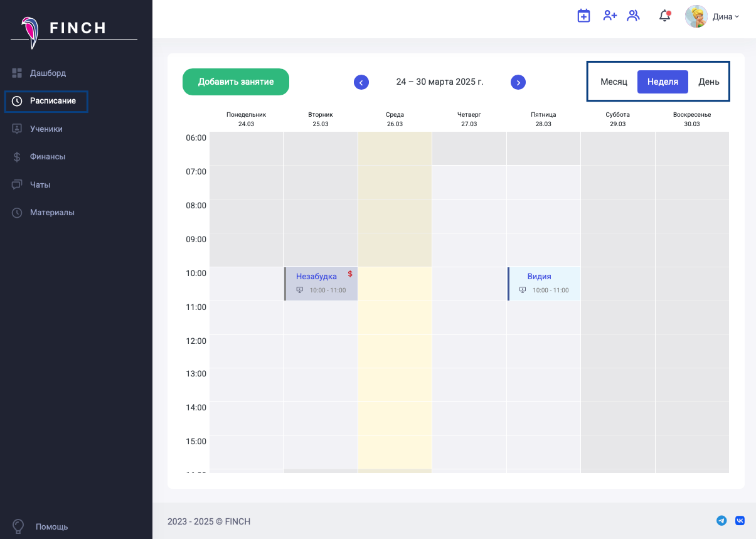Open the groups people icon
Screen dimensions: 756x539
634,16
